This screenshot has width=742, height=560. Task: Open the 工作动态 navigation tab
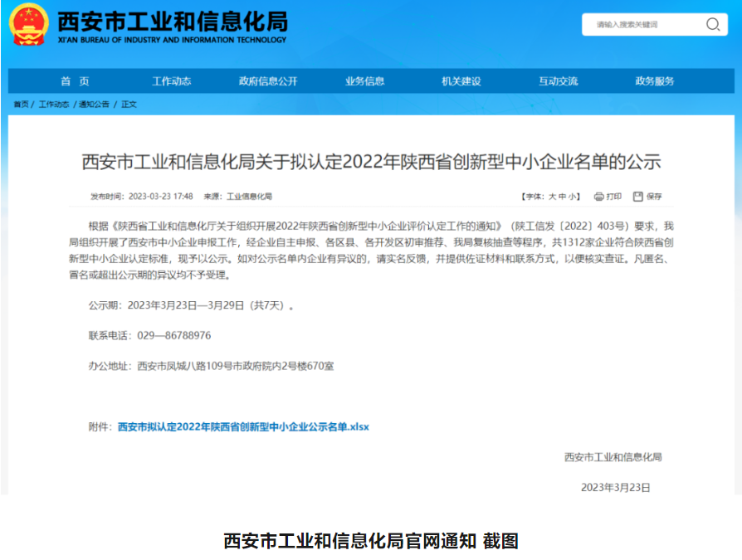coord(172,81)
